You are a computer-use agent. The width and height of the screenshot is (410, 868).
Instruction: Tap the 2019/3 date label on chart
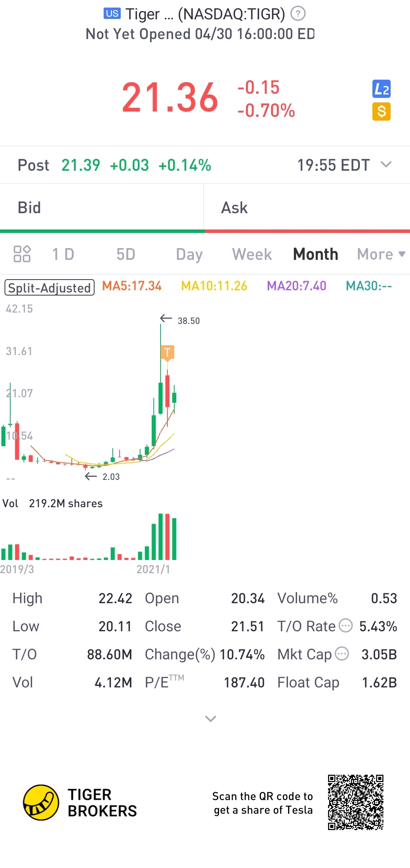17,569
